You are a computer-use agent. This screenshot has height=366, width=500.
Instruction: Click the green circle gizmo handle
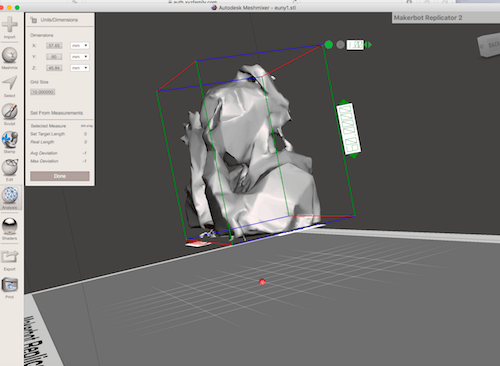point(328,44)
